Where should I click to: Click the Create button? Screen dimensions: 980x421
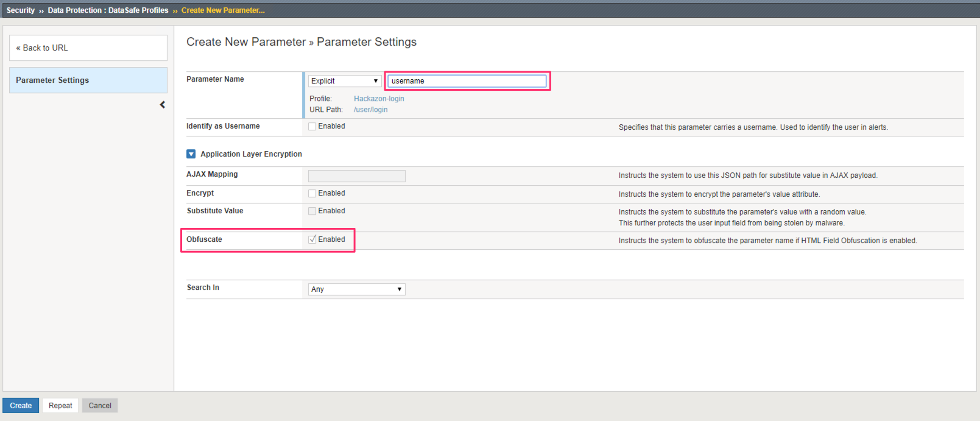(21, 406)
